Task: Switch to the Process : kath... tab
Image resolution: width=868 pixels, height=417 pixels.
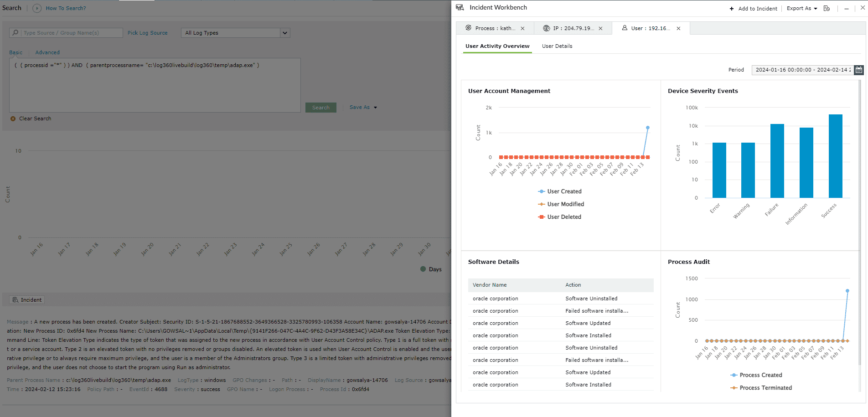Action: [x=495, y=28]
